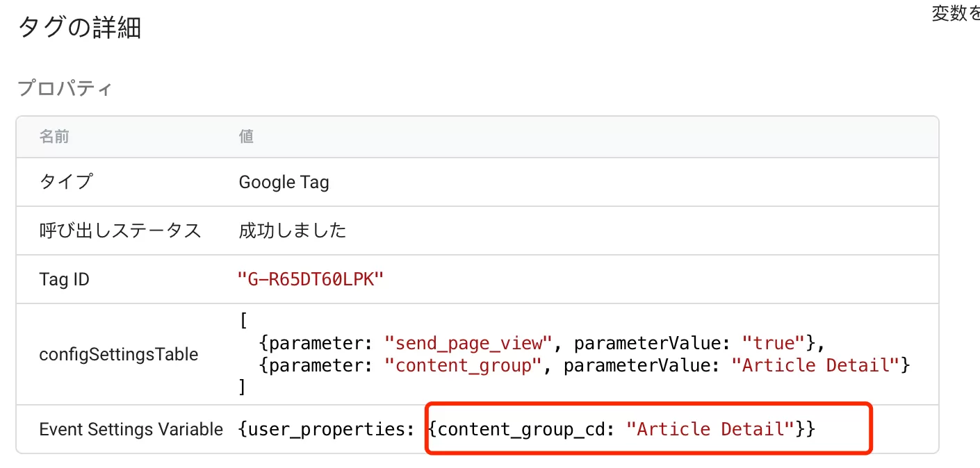
Task: Click the content_group_cd key text
Action: pyautogui.click(x=522, y=429)
